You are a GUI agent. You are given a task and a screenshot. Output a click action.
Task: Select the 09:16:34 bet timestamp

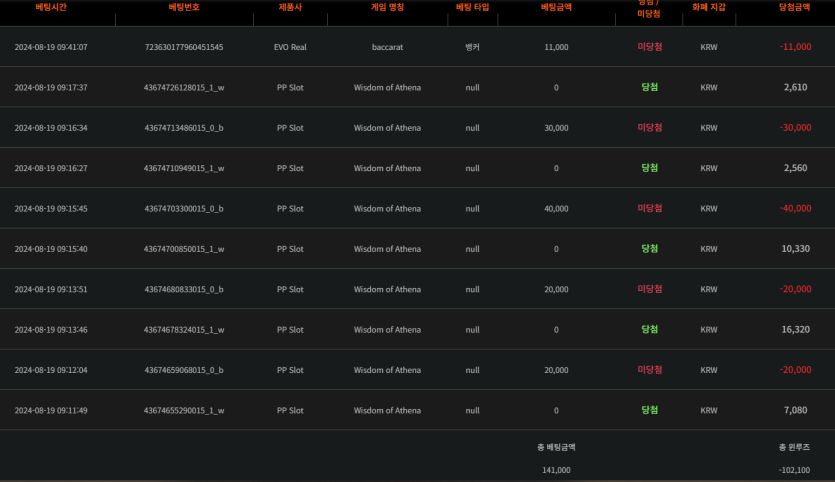pyautogui.click(x=51, y=128)
